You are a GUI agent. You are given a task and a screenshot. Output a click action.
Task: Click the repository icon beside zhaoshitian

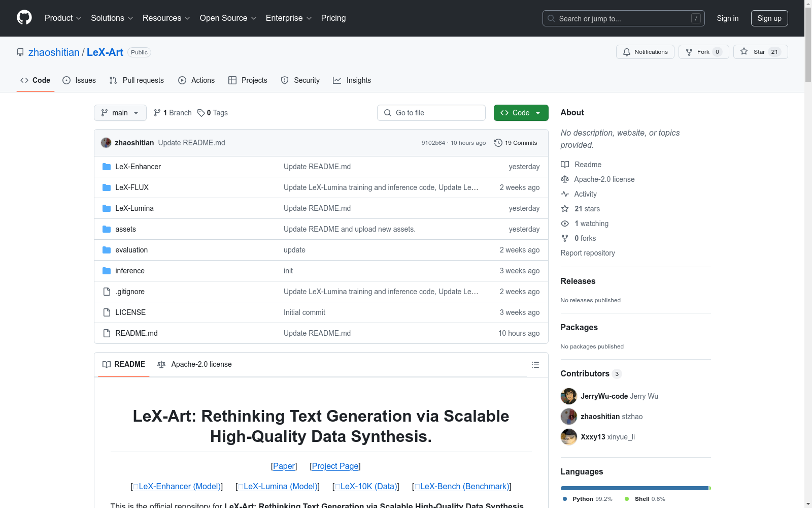click(20, 52)
